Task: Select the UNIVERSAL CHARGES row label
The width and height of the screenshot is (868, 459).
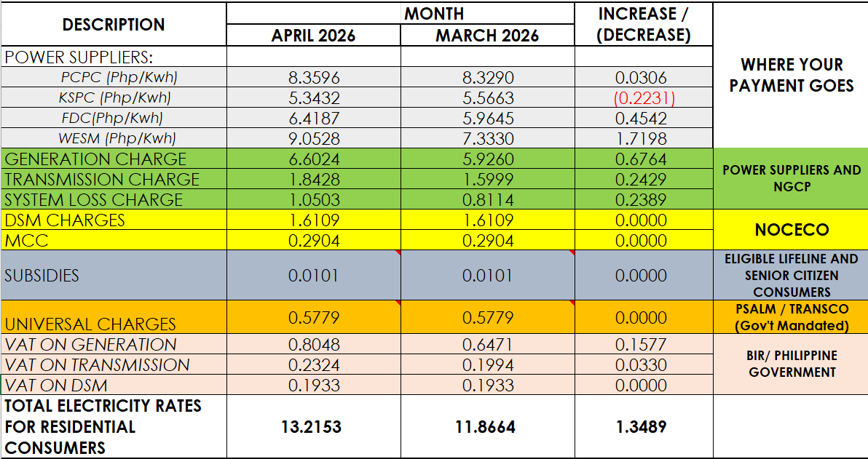Action: (90, 324)
